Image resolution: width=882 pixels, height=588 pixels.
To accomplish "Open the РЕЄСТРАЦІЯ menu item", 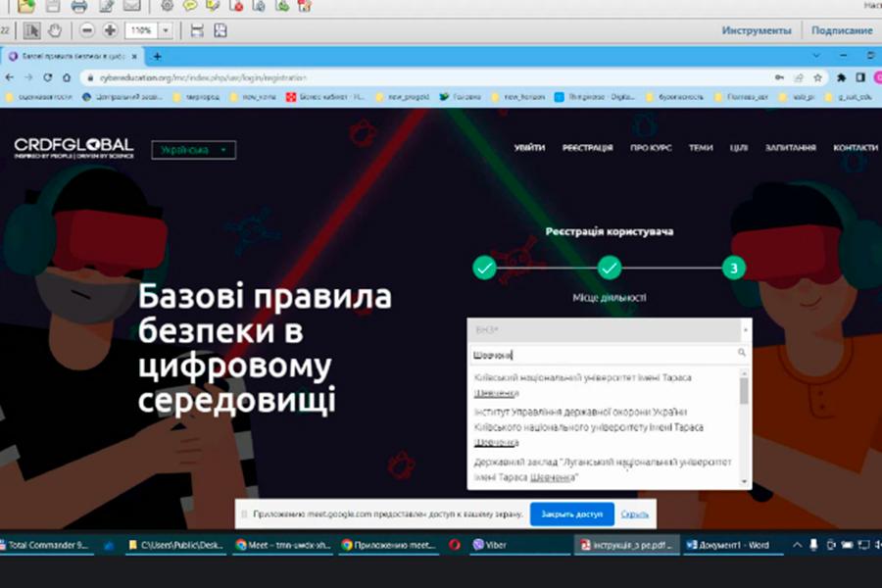I will [587, 148].
